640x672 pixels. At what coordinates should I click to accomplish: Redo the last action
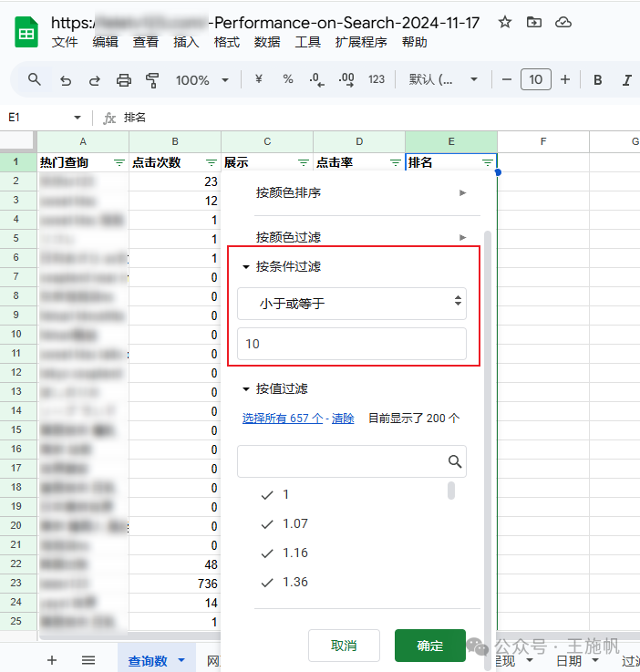pos(94,80)
